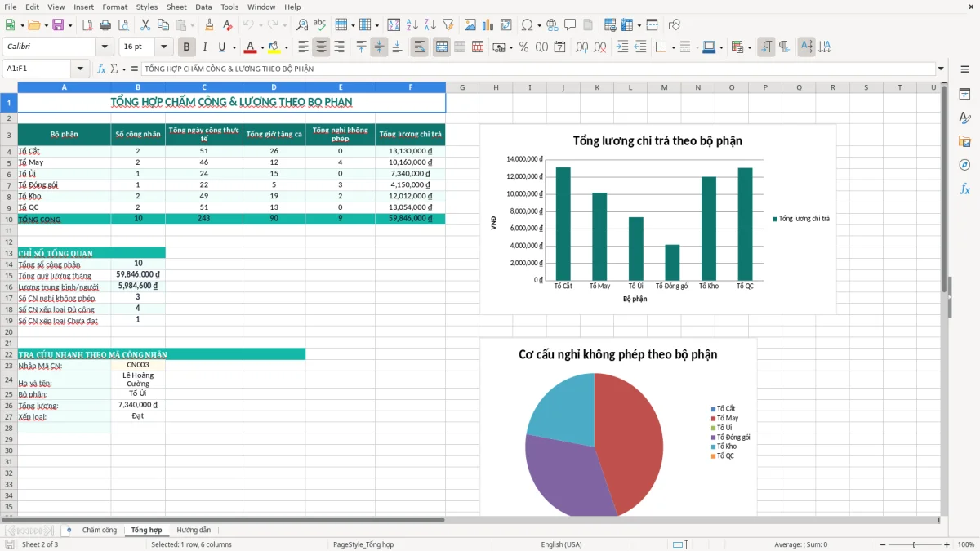Switch to Hướng dẫn sheet tab
Image resolution: width=980 pixels, height=551 pixels.
pos(194,531)
